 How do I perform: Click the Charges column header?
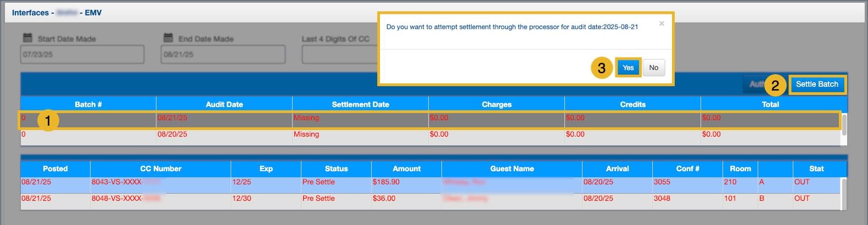click(496, 104)
